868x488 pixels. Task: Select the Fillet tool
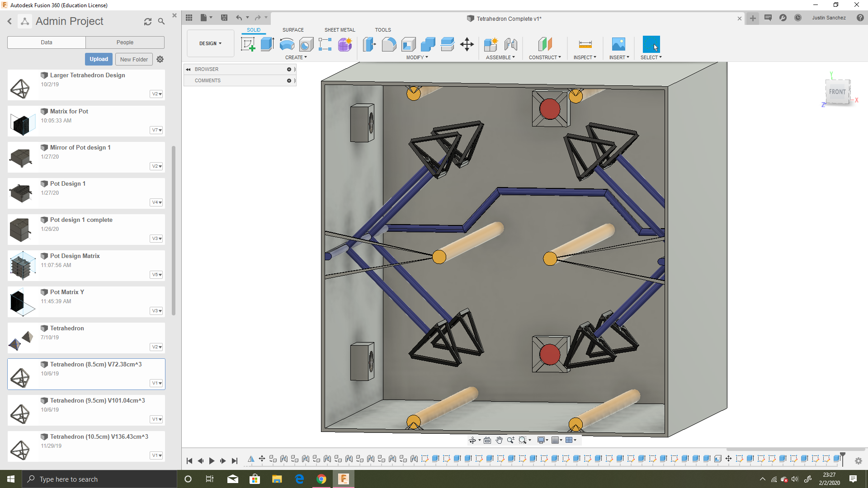point(389,44)
